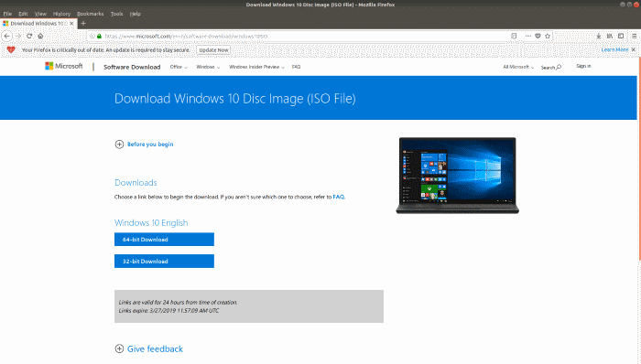Click the links expire date text
Image resolution: width=641 pixels, height=364 pixels.
168,311
